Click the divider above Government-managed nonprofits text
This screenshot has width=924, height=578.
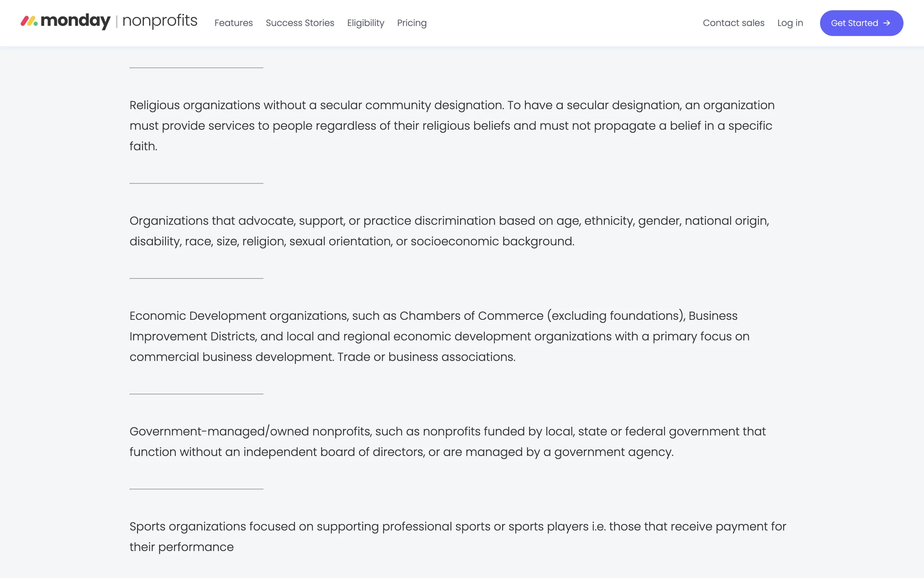tap(196, 394)
